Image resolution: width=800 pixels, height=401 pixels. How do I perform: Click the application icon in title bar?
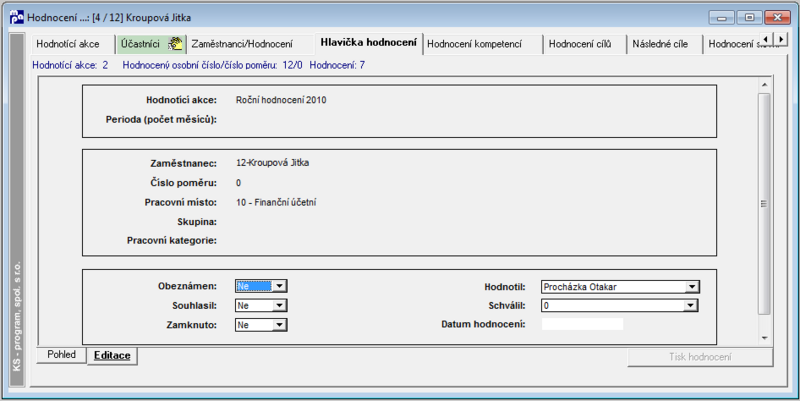pos(16,17)
